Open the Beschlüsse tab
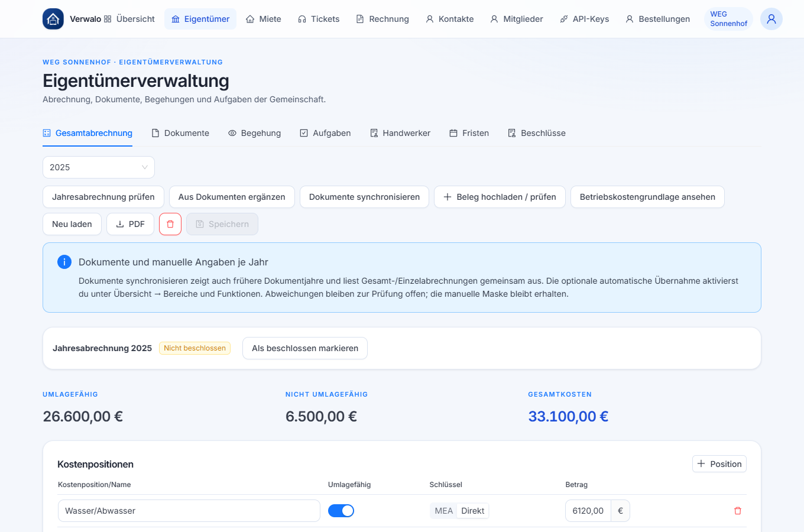 (537, 133)
